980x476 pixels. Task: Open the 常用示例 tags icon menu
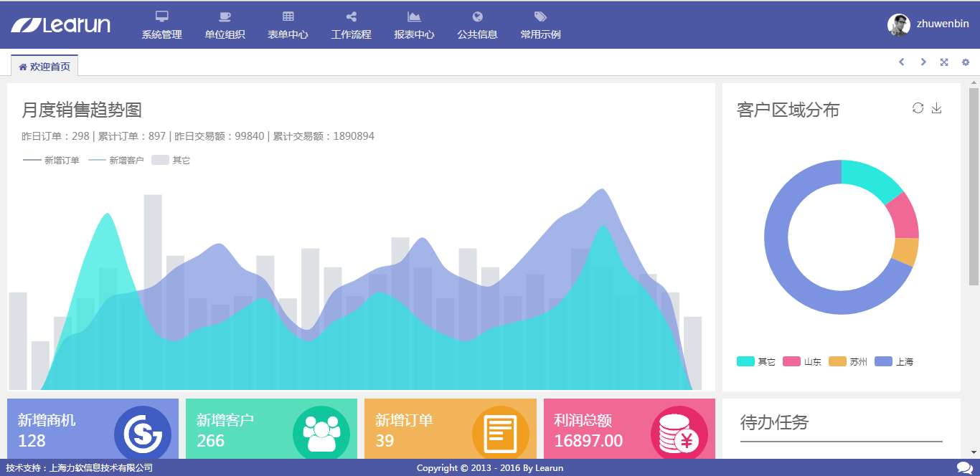540,25
